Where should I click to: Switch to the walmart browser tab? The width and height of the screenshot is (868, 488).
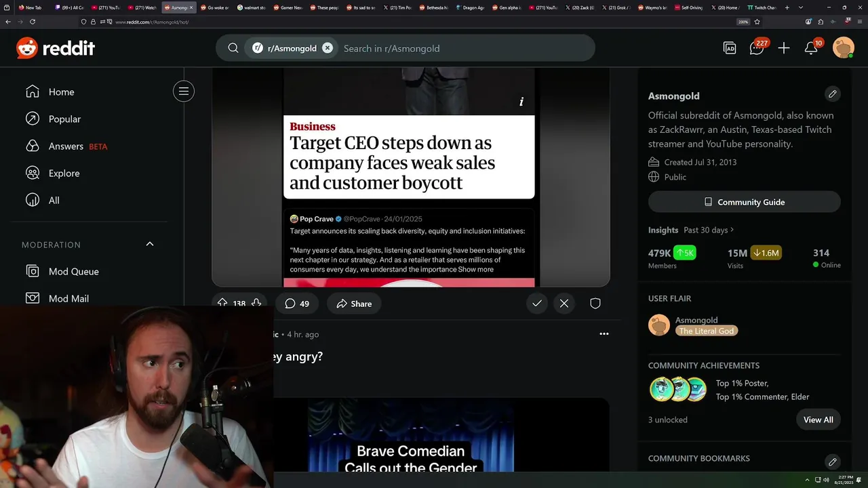click(x=252, y=7)
